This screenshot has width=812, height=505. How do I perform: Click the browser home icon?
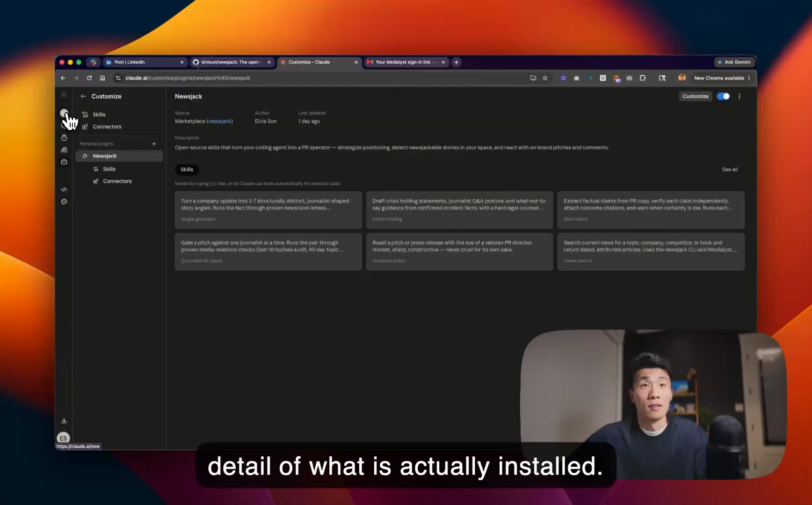click(102, 78)
